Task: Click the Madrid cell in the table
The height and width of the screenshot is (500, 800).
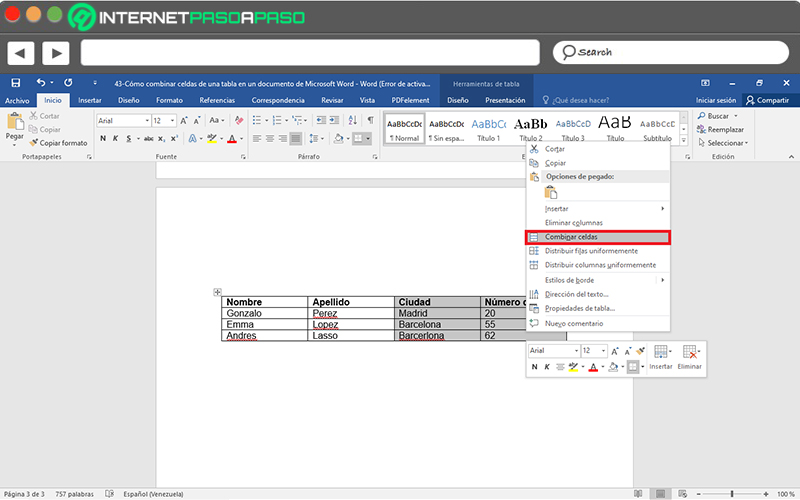Action: 437,313
